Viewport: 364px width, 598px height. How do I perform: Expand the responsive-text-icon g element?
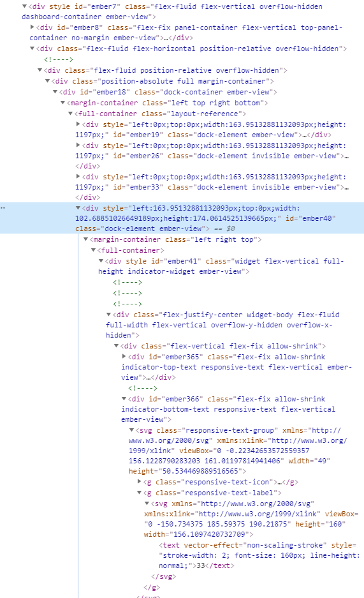[139, 482]
